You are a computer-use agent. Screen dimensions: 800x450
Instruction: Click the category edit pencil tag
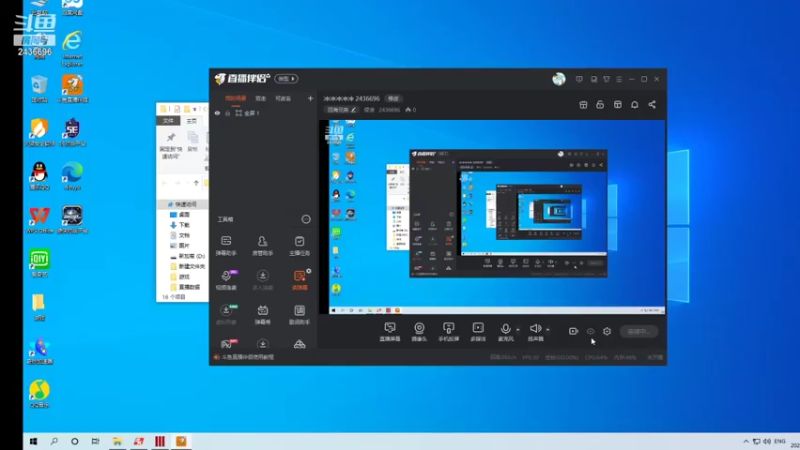[x=342, y=110]
